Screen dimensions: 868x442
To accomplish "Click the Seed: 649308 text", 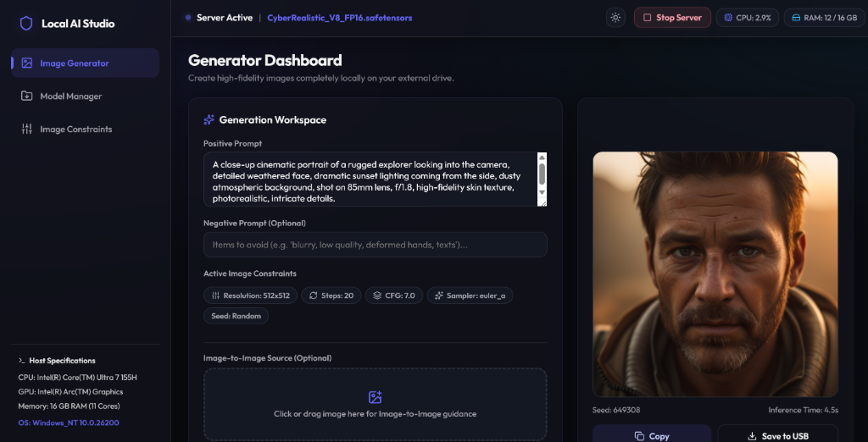I will (616, 410).
